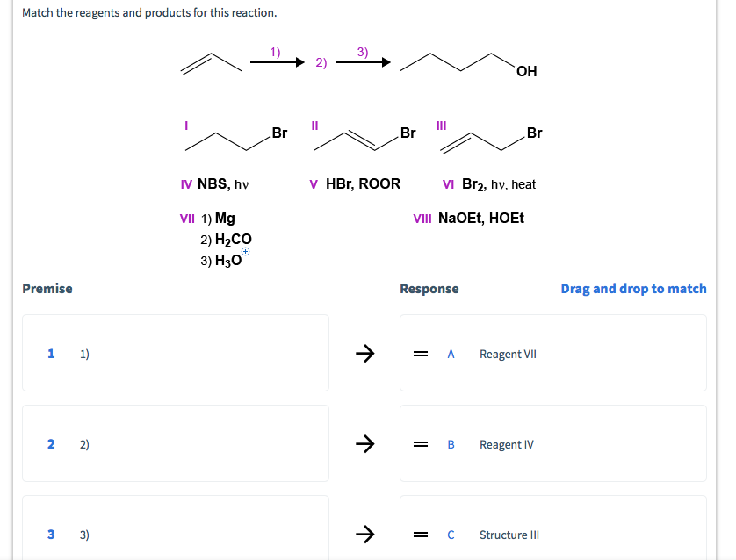This screenshot has height=560, width=736.
Task: Click the arrow icon beside premise 2
Action: click(x=364, y=443)
